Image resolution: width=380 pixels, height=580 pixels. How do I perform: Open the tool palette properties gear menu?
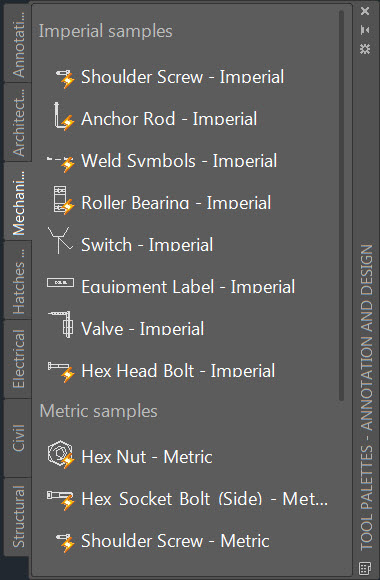pyautogui.click(x=365, y=49)
